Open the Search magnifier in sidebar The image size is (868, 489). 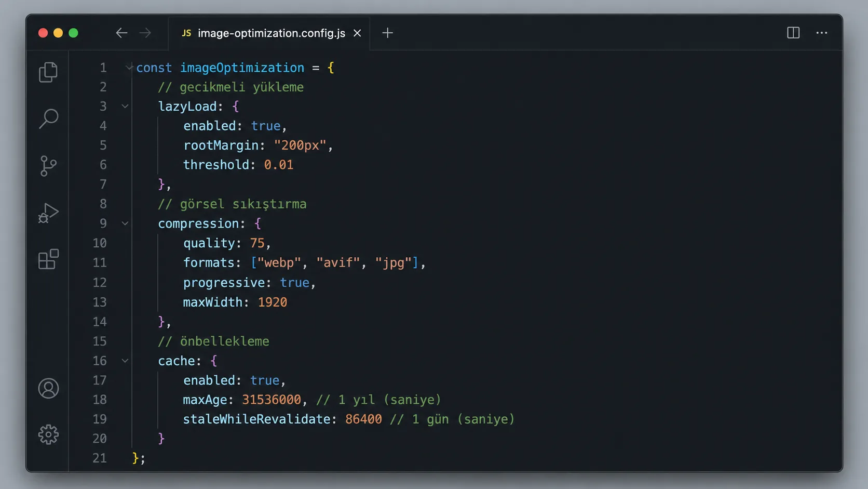48,119
